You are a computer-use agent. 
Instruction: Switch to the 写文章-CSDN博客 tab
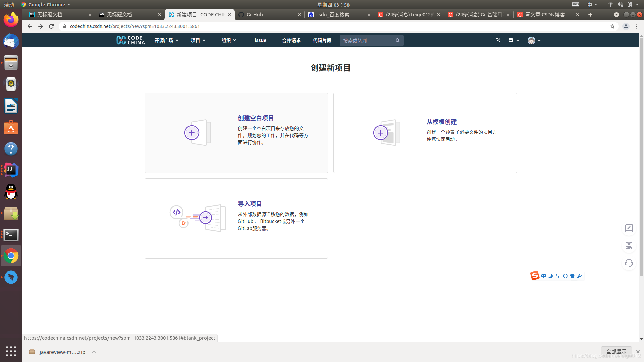coord(548,15)
